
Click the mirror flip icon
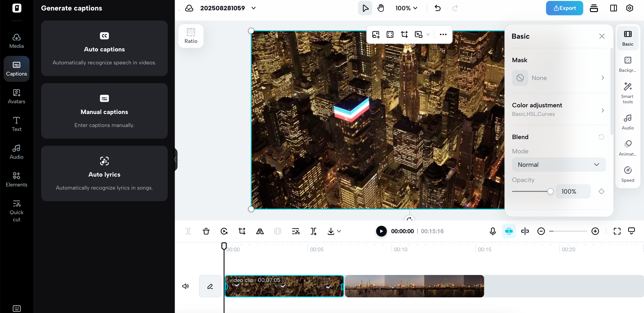click(x=260, y=231)
